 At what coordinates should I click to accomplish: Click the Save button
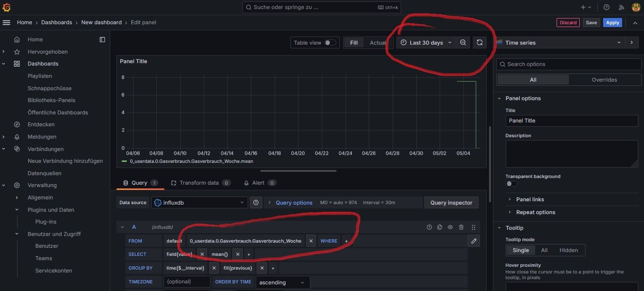coord(591,22)
